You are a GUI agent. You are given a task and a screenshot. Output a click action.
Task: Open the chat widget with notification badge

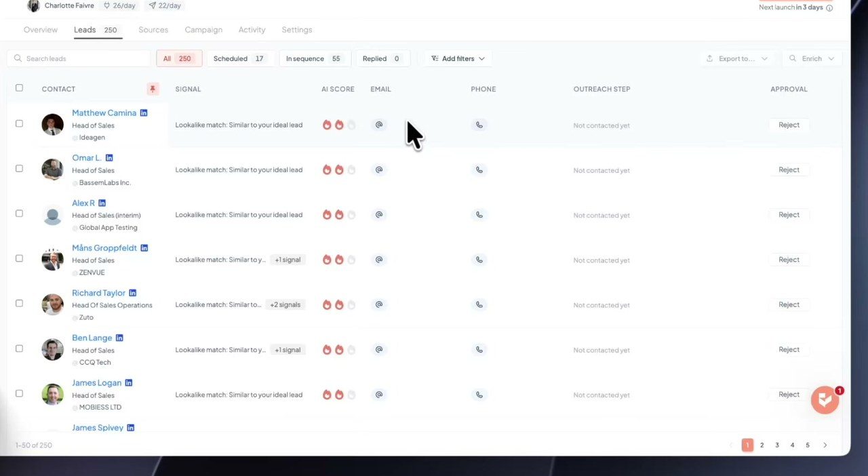(825, 400)
